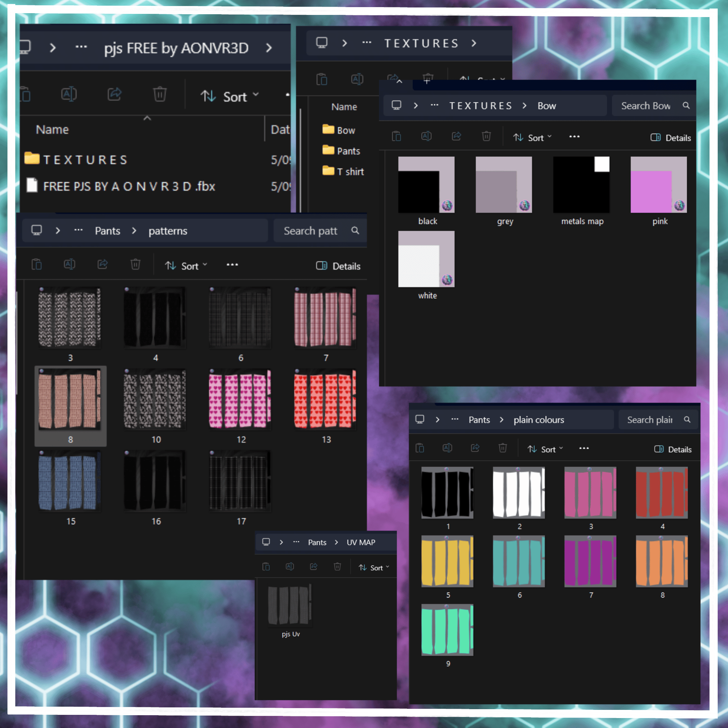Click share icon in pjs FREE window
The image size is (728, 728).
[114, 94]
